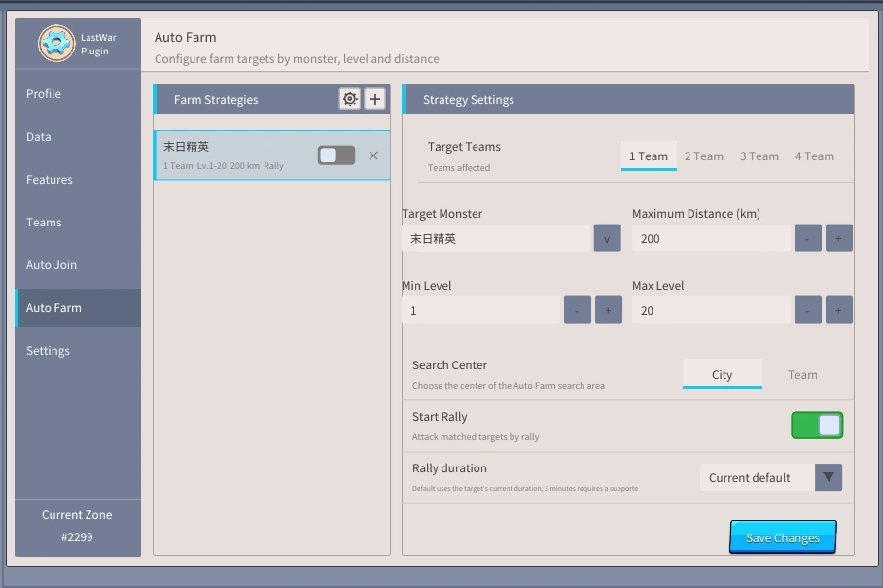Open the Auto Join sidebar page

[78, 265]
